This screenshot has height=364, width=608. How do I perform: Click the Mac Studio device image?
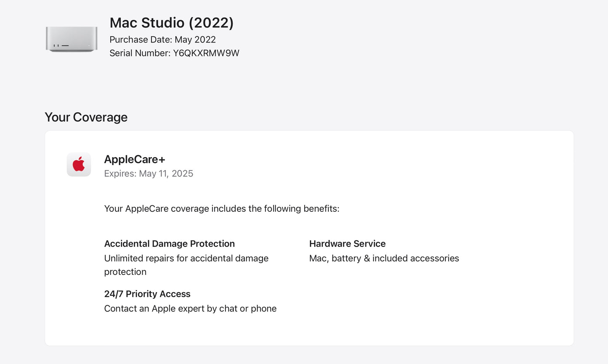[72, 39]
